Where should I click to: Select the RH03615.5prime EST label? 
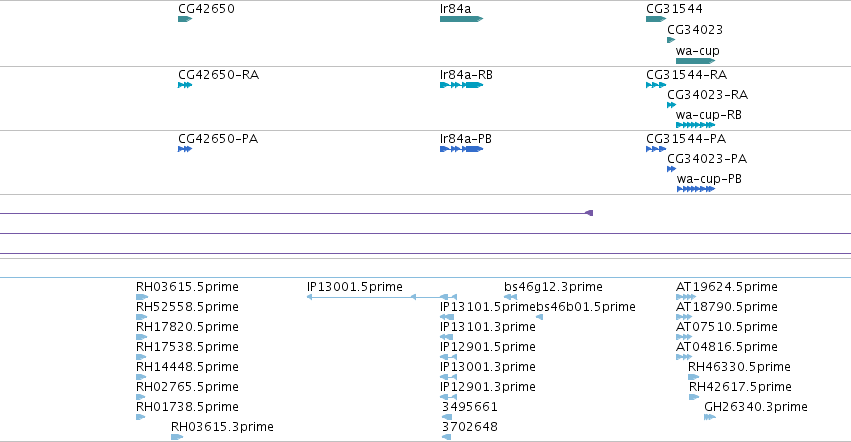point(187,287)
